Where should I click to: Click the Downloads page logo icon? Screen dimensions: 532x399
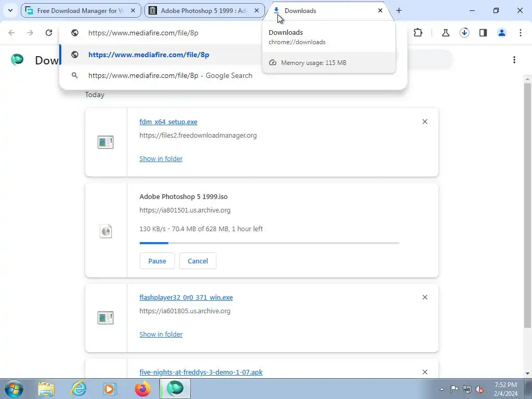(17, 60)
